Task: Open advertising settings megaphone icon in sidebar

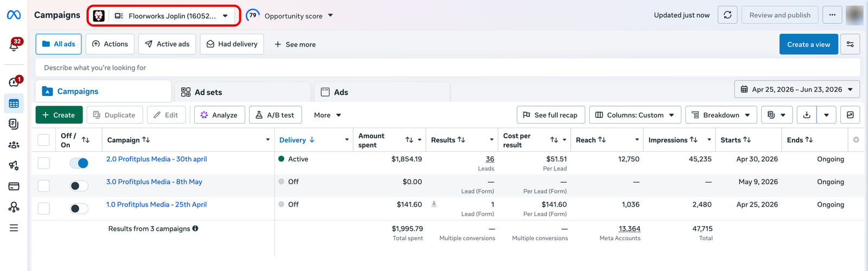Action: click(14, 165)
